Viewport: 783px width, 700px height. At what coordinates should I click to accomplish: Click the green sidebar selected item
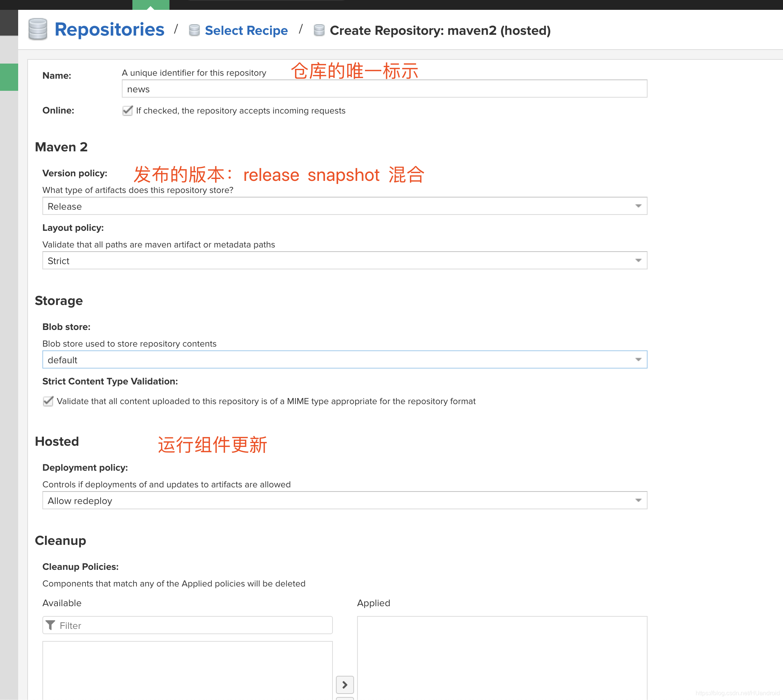(9, 77)
